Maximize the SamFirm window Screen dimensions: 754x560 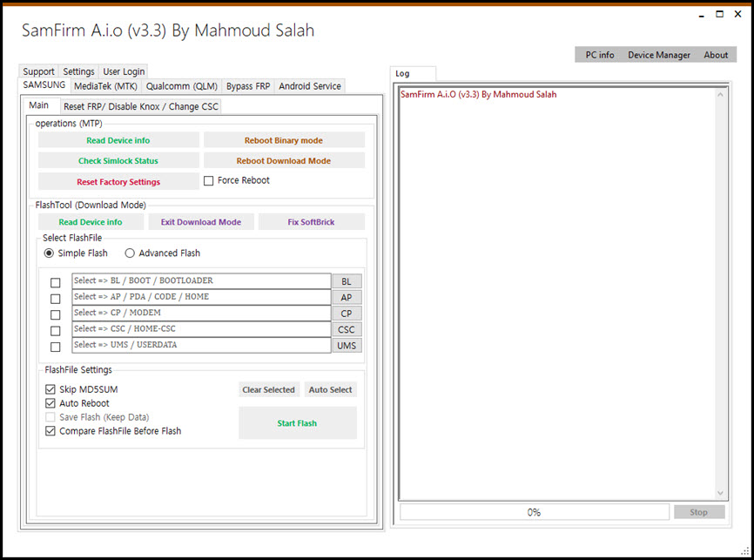(719, 15)
